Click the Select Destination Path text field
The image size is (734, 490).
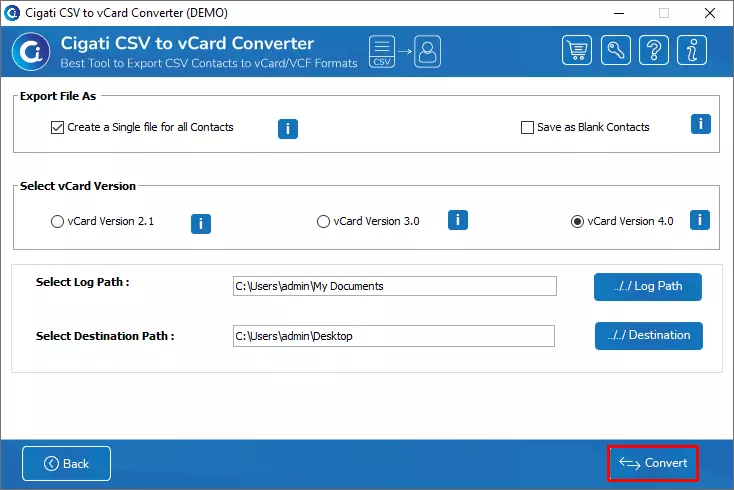[x=394, y=336]
